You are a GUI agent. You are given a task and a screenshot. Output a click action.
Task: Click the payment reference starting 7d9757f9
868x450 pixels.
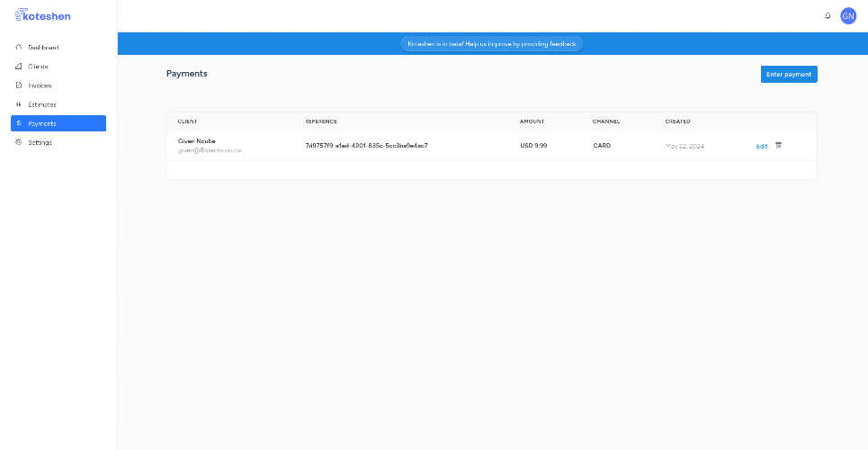(366, 146)
